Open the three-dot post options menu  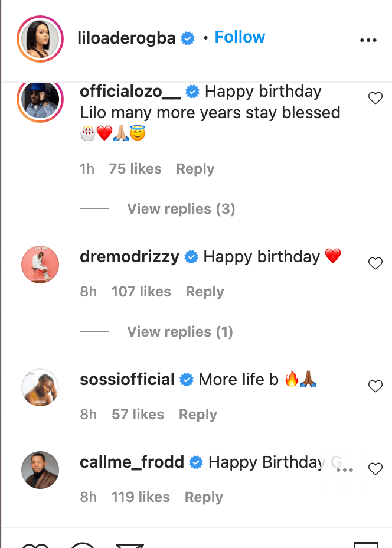(368, 40)
